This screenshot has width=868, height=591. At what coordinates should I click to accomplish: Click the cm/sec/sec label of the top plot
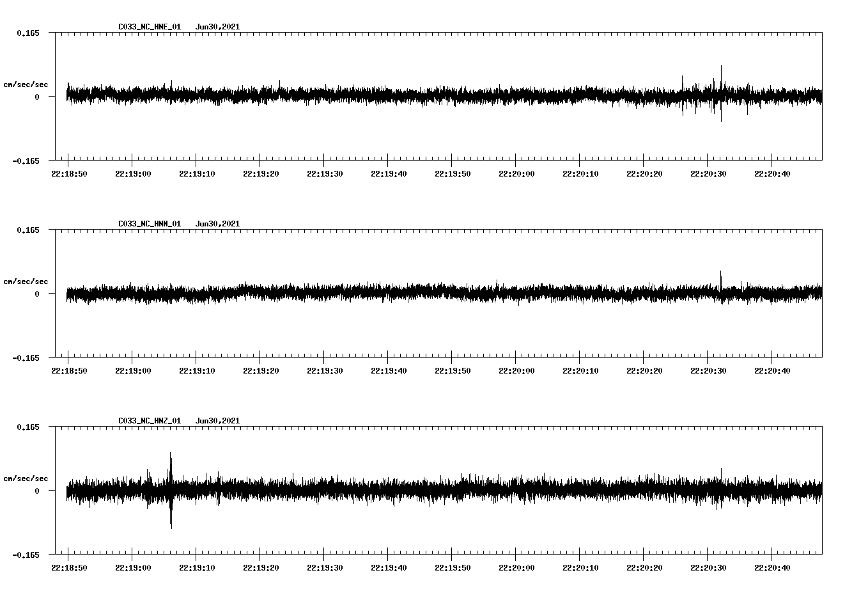click(x=26, y=84)
